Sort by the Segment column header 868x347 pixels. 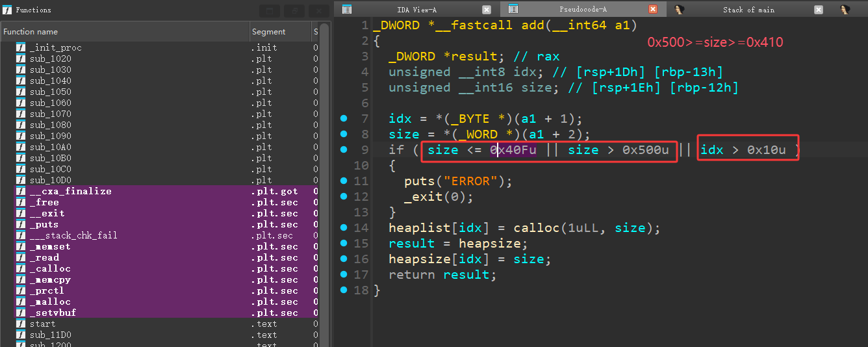(281, 31)
